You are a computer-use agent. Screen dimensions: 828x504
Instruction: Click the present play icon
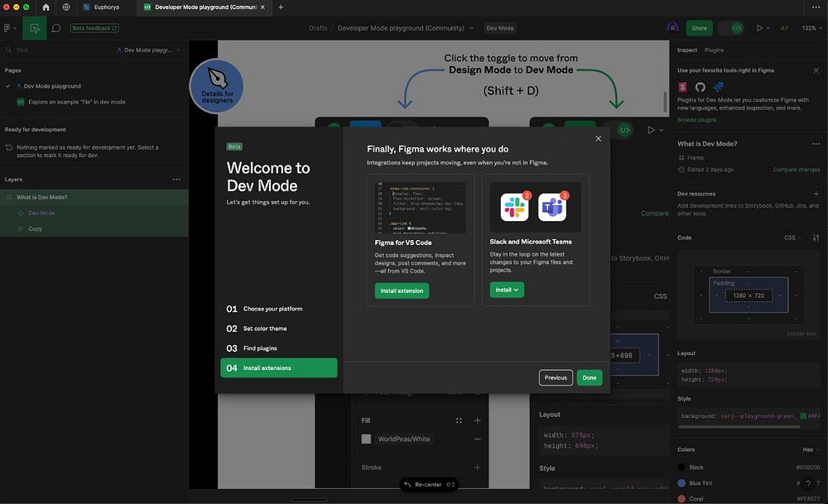coord(759,28)
